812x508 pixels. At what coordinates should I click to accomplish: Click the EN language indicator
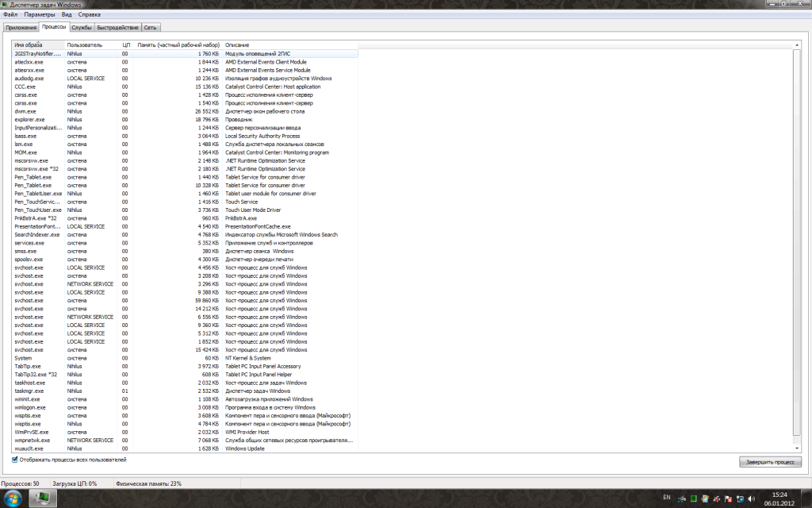pyautogui.click(x=666, y=497)
